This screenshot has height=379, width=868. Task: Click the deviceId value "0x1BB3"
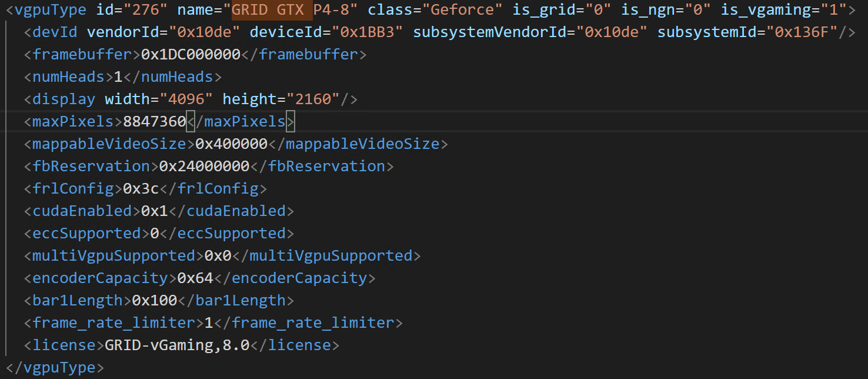click(367, 32)
